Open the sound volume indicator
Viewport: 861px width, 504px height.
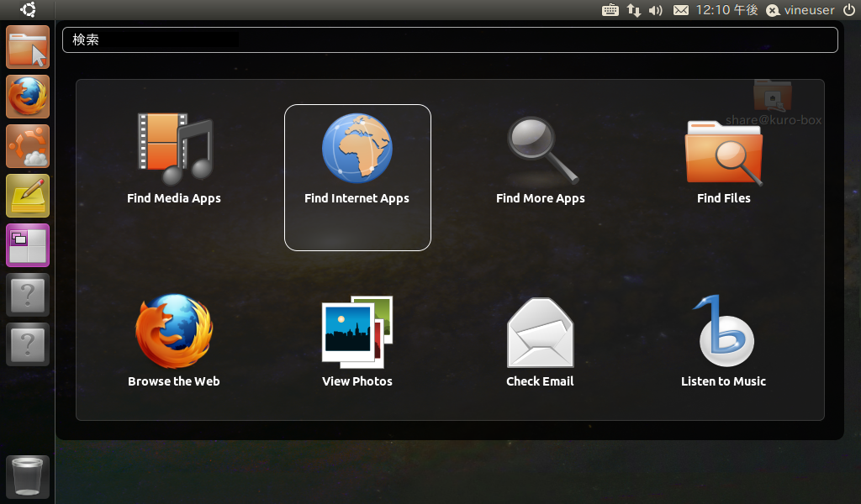coord(656,10)
